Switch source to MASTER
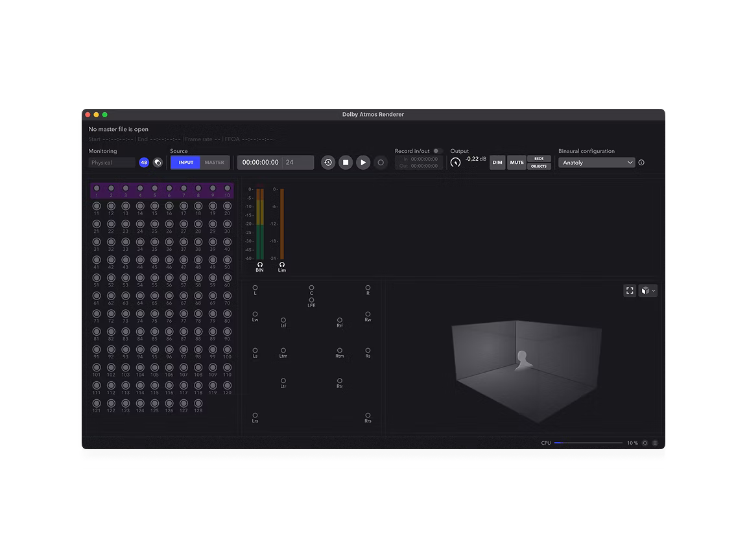This screenshot has height=560, width=747. (215, 162)
